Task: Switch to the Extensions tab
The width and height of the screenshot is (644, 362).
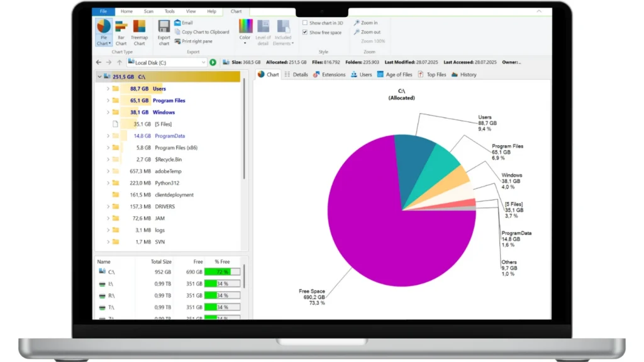Action: pos(329,74)
